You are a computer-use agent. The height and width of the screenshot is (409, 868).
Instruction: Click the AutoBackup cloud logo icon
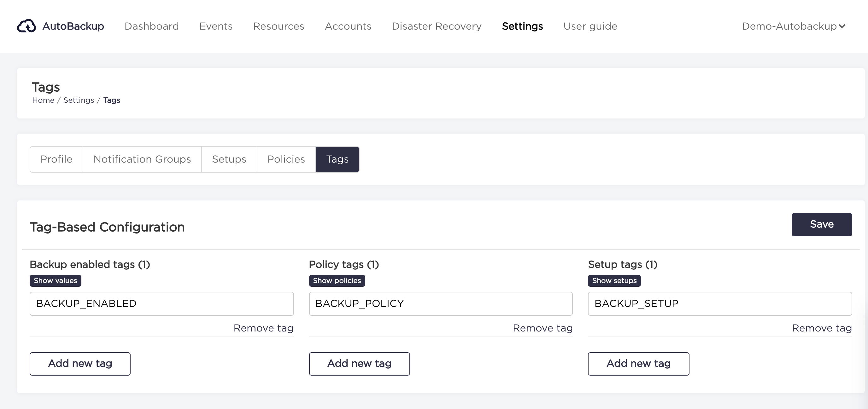click(26, 26)
